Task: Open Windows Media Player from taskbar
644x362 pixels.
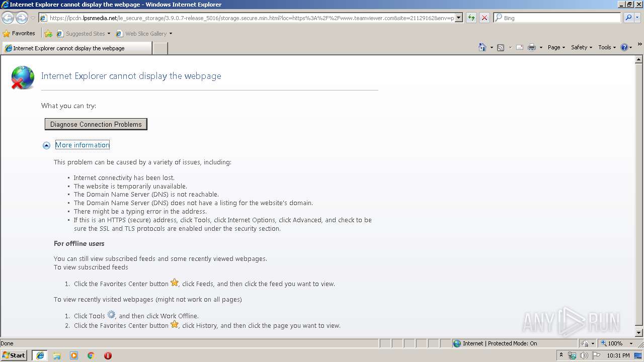Action: 74,355
